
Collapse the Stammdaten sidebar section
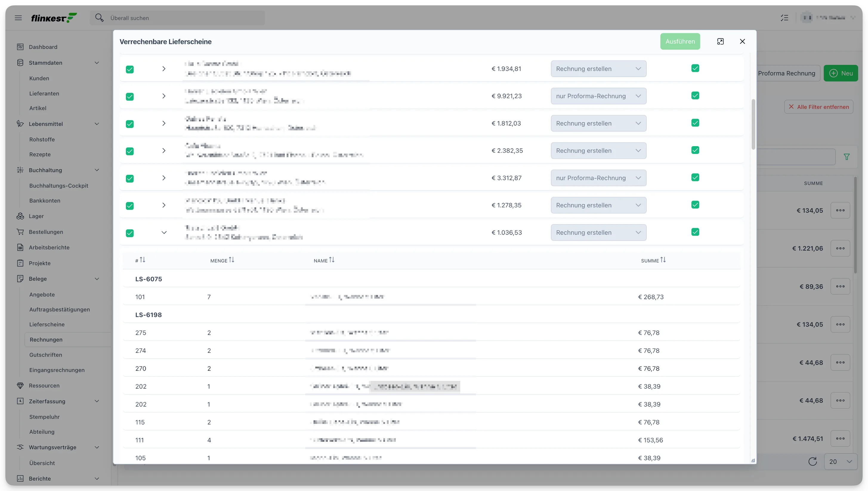tap(97, 63)
